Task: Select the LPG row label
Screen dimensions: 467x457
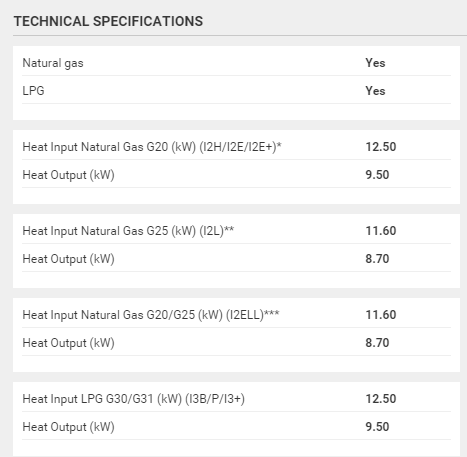Action: (x=33, y=91)
